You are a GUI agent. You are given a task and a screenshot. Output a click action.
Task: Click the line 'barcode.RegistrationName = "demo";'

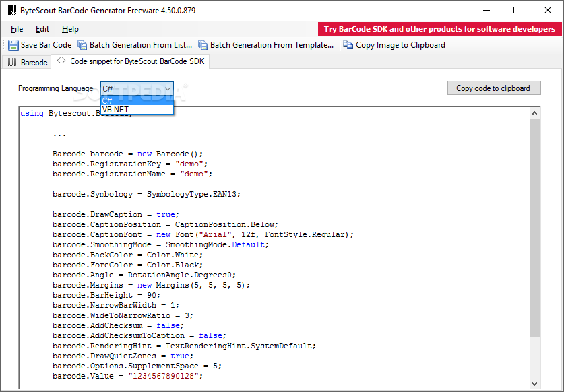click(x=132, y=174)
